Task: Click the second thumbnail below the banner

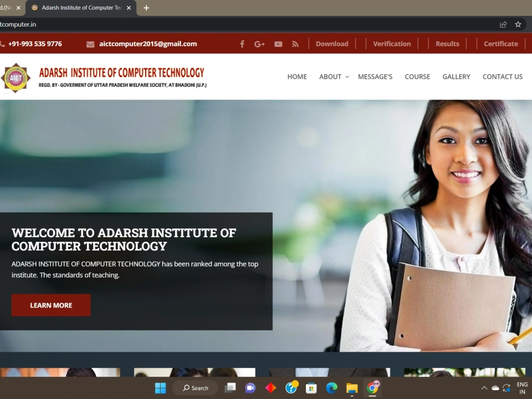Action: coord(194,372)
